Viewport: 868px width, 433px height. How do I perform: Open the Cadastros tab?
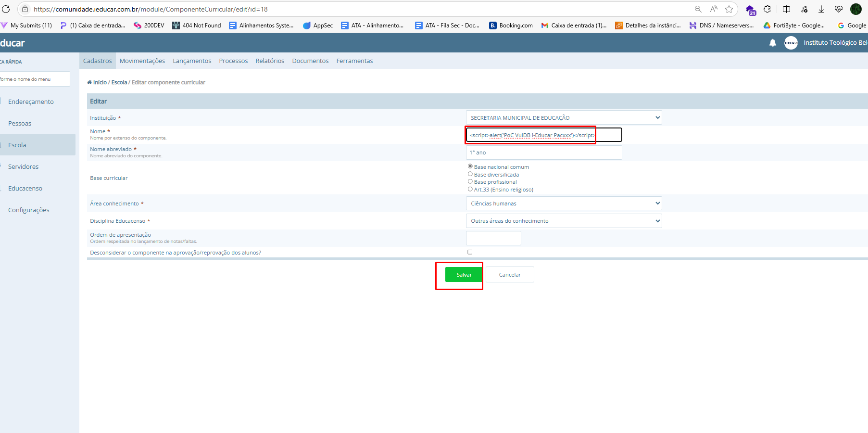98,61
